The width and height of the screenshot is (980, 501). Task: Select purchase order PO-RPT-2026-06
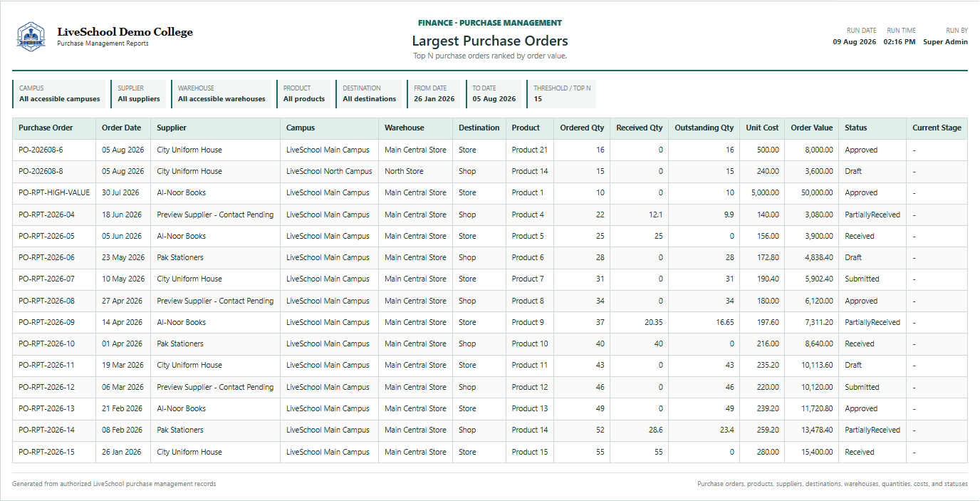click(x=46, y=257)
